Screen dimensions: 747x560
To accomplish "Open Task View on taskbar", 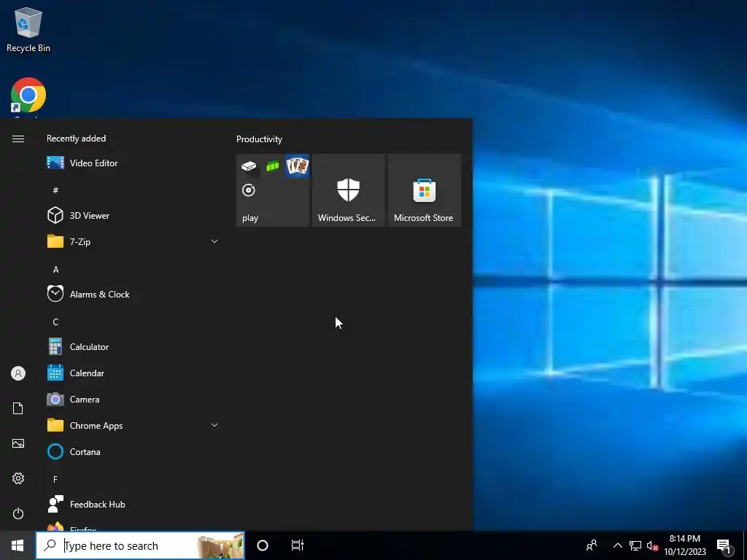I will (298, 545).
